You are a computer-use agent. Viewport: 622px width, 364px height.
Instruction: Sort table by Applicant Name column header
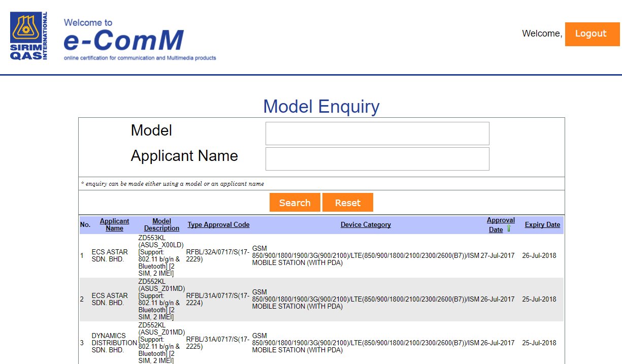(x=114, y=224)
